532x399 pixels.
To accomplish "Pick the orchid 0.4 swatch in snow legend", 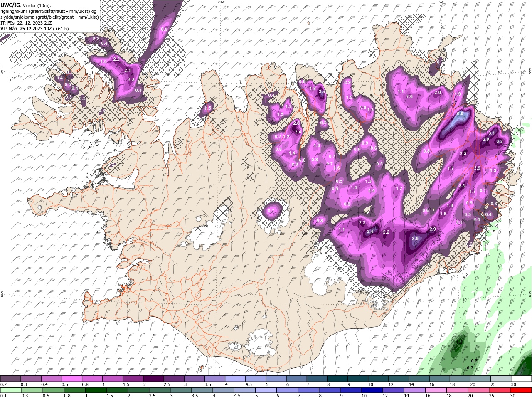I will [51, 379].
